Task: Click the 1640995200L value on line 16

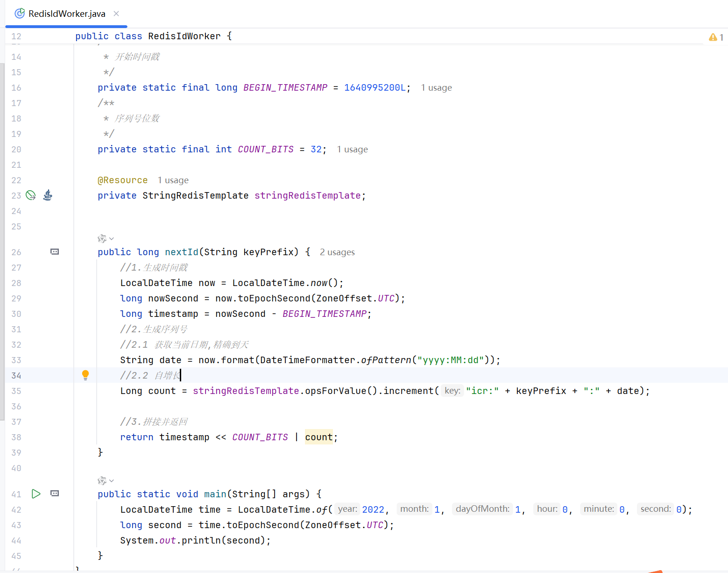Action: coord(375,88)
